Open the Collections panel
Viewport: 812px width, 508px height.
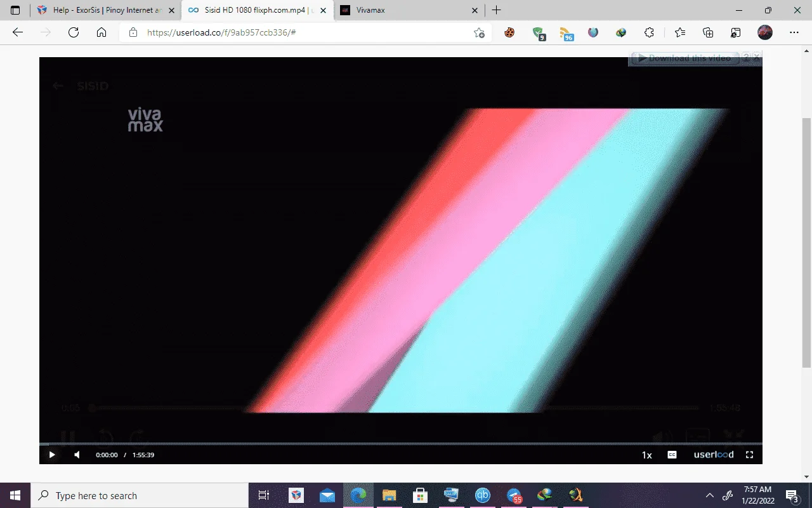pos(708,32)
